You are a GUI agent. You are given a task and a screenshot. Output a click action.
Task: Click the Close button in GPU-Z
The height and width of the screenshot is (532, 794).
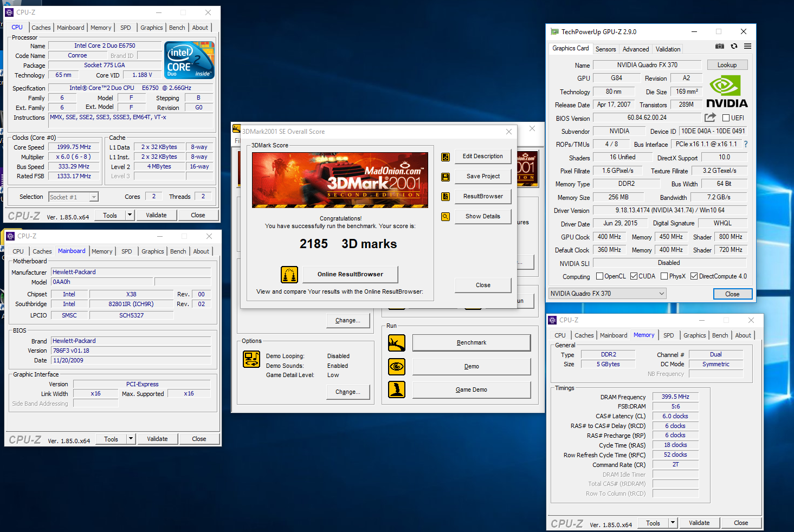(732, 294)
